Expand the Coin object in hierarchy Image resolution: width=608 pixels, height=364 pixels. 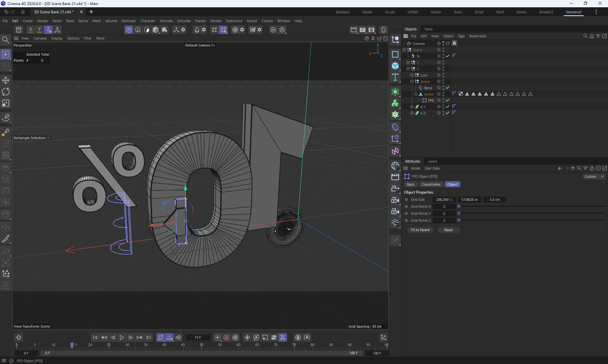(x=412, y=75)
